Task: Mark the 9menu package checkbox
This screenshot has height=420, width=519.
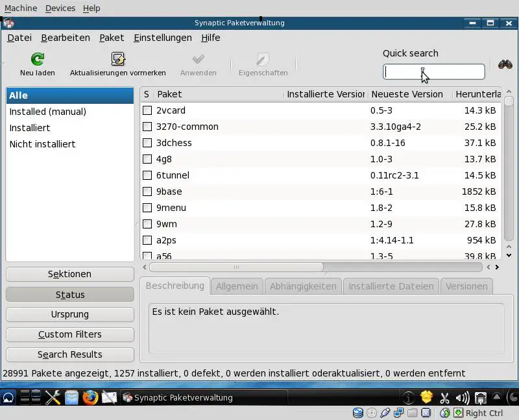Action: [x=147, y=208]
